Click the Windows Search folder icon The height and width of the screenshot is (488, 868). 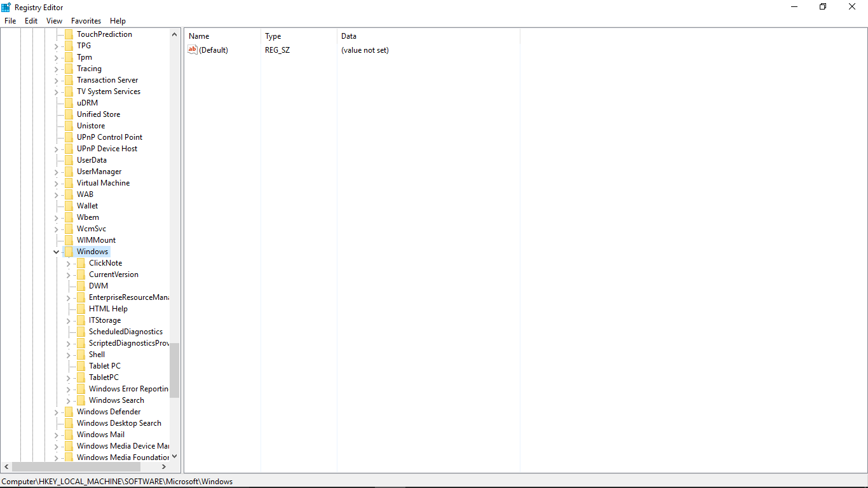pyautogui.click(x=81, y=400)
